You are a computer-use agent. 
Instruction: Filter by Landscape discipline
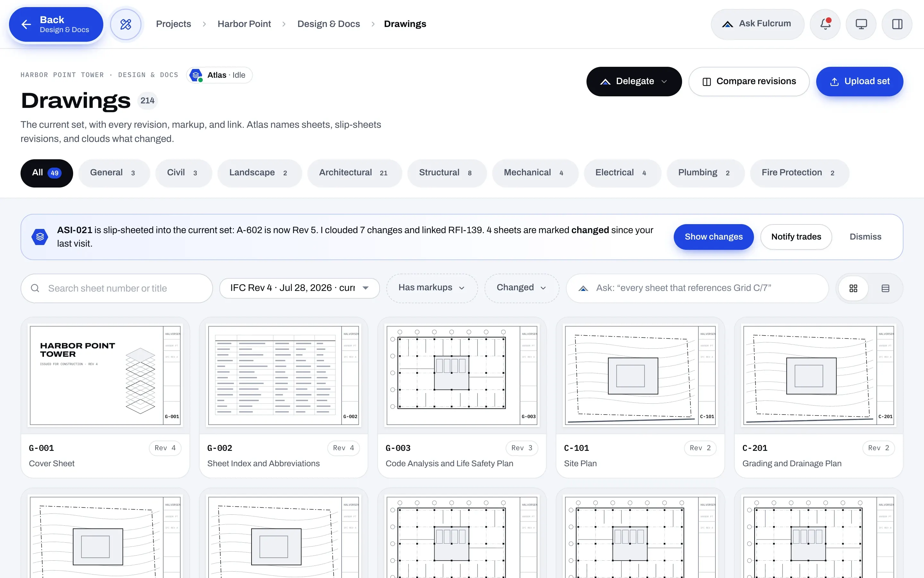pos(259,173)
